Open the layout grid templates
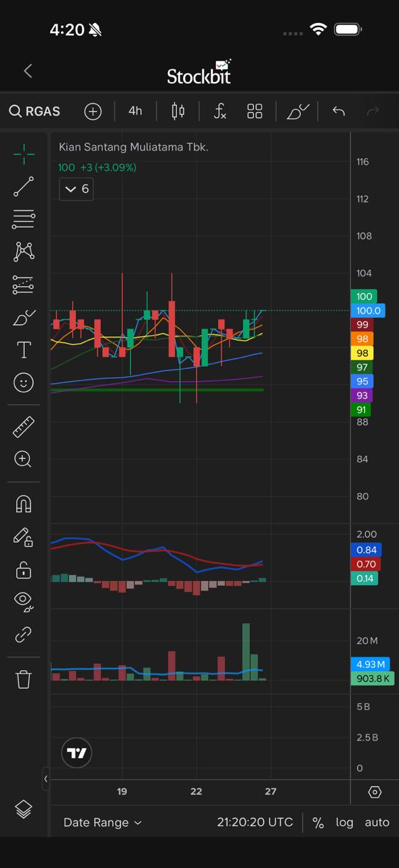The width and height of the screenshot is (399, 868). click(x=255, y=111)
